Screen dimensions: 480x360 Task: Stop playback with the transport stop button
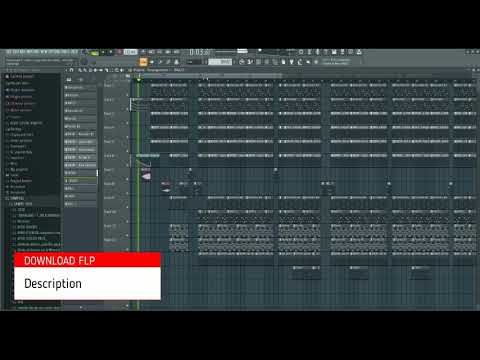(x=111, y=52)
